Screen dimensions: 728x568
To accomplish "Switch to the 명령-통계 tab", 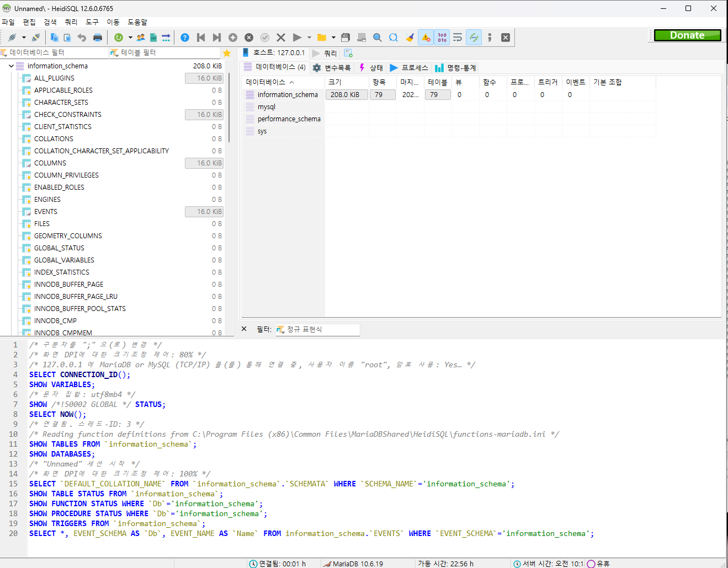I will coord(455,68).
